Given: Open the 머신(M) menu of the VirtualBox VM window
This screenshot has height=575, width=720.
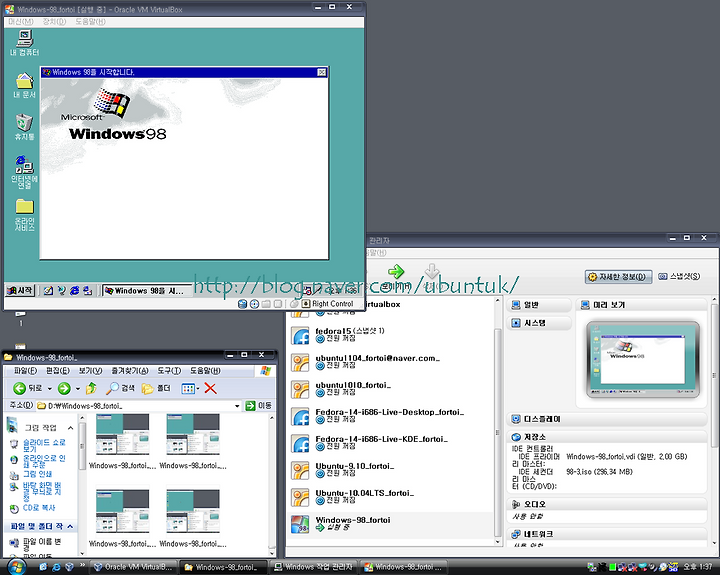Looking at the screenshot, I should (x=21, y=22).
